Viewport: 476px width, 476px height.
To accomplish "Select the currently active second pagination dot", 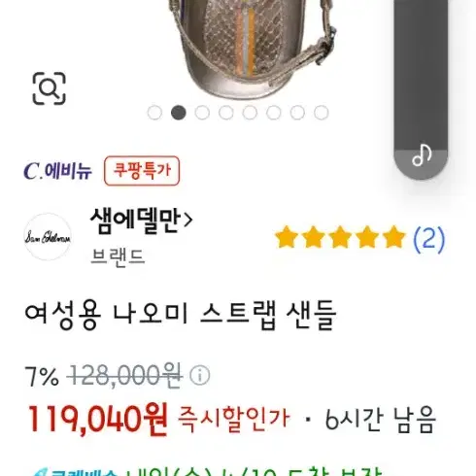I will (179, 113).
